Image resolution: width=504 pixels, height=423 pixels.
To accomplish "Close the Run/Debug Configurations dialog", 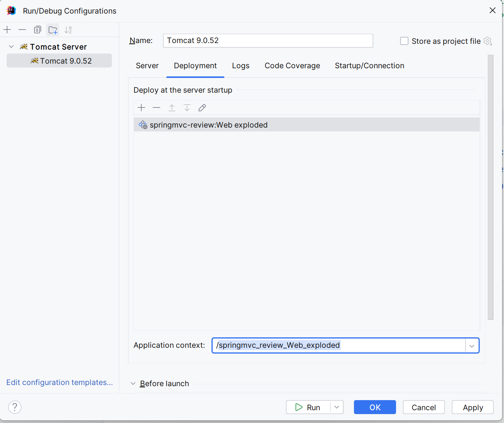I will point(492,10).
